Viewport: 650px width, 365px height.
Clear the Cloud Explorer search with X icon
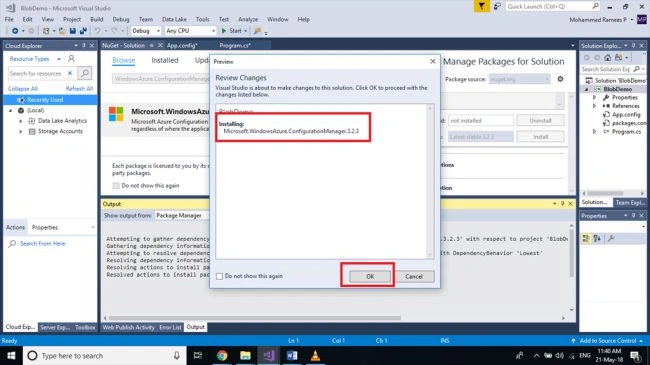pyautogui.click(x=70, y=73)
